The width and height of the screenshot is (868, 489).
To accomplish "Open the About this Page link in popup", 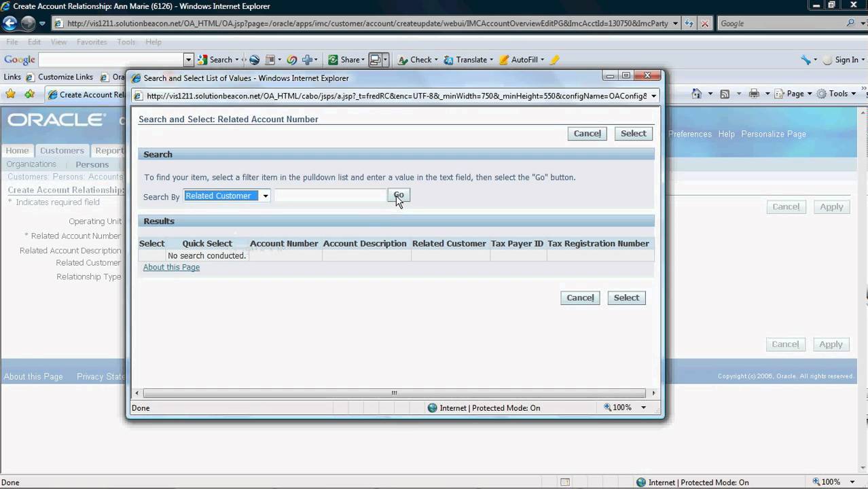I will coord(171,268).
